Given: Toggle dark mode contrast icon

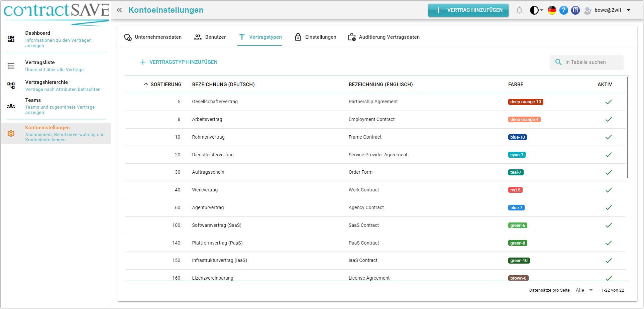Looking at the screenshot, I should 534,10.
